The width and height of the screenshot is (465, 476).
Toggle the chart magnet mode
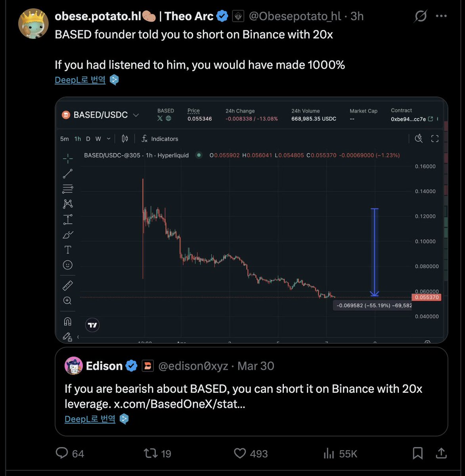click(x=68, y=321)
